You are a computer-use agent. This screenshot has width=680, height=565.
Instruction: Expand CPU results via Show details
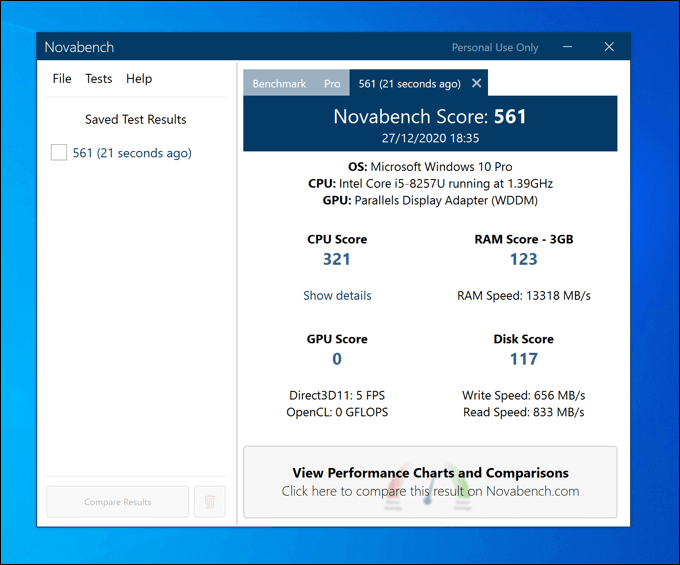point(337,296)
